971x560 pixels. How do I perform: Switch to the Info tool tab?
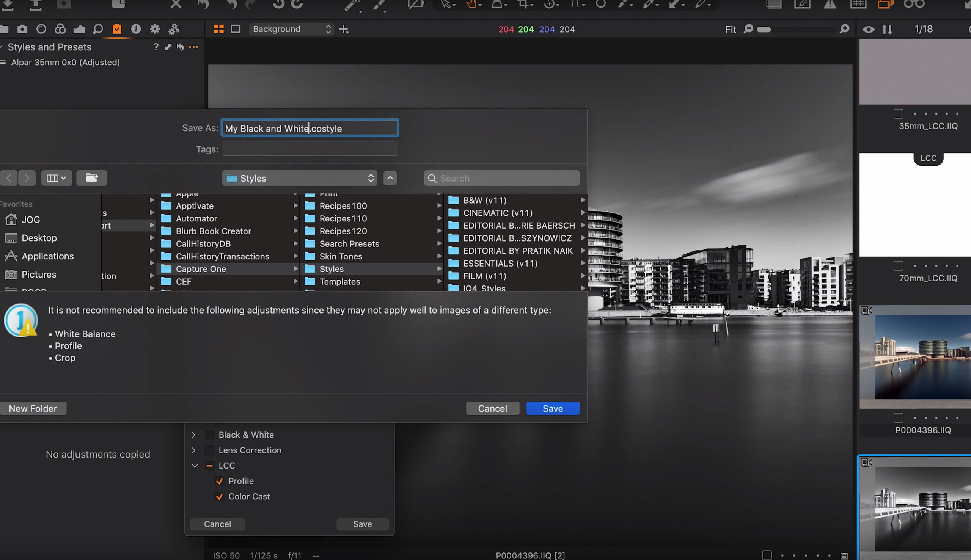click(x=135, y=29)
